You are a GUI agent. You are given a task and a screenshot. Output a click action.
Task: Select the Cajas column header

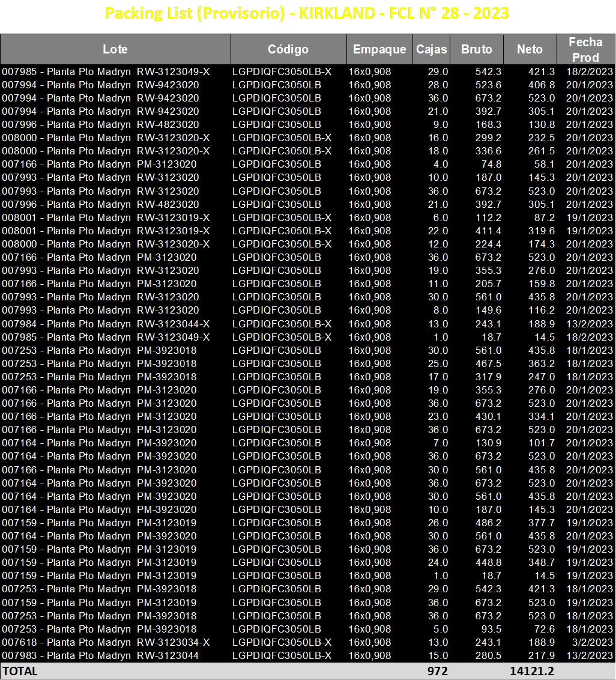(x=431, y=49)
